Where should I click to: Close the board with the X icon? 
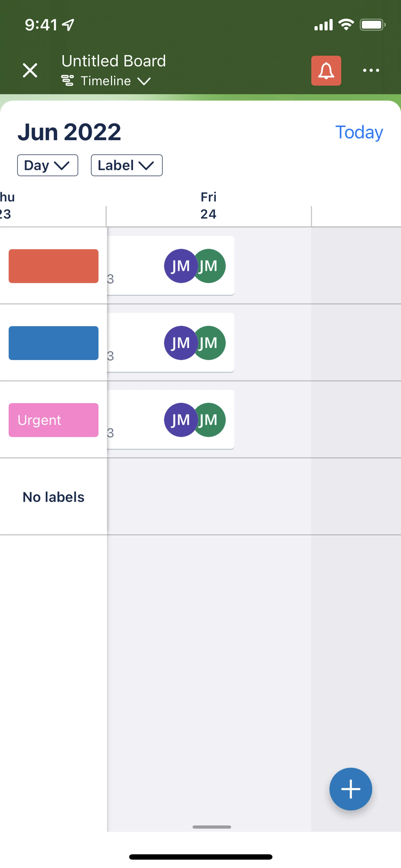pos(30,70)
